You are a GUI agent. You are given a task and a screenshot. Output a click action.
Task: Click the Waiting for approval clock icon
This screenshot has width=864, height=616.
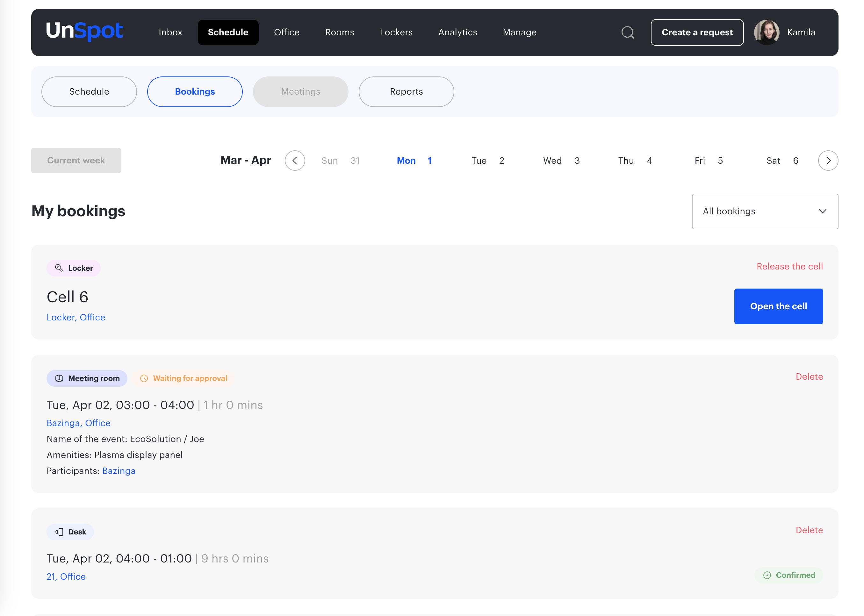pos(144,378)
